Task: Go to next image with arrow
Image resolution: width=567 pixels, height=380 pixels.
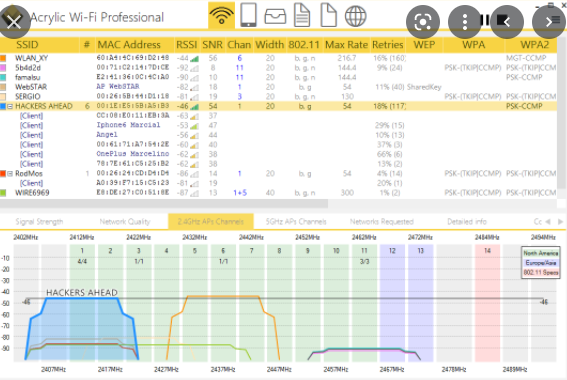Action: [x=549, y=22]
